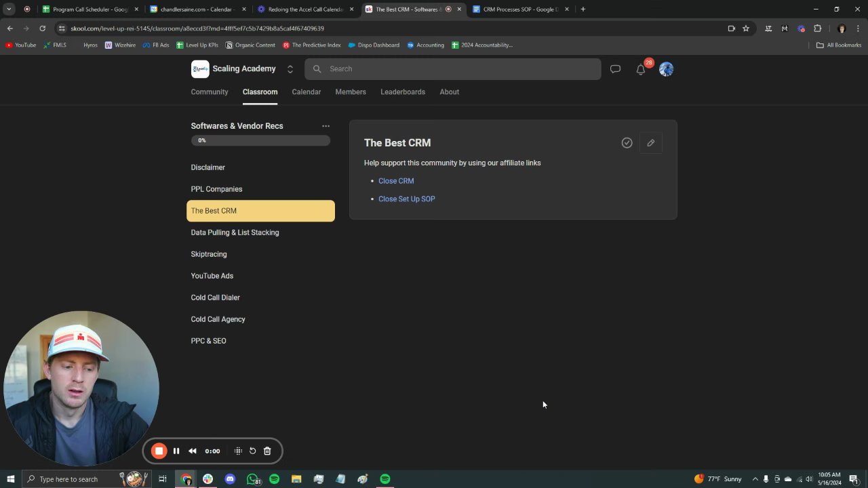
Task: Go back in the browser
Action: (9, 28)
